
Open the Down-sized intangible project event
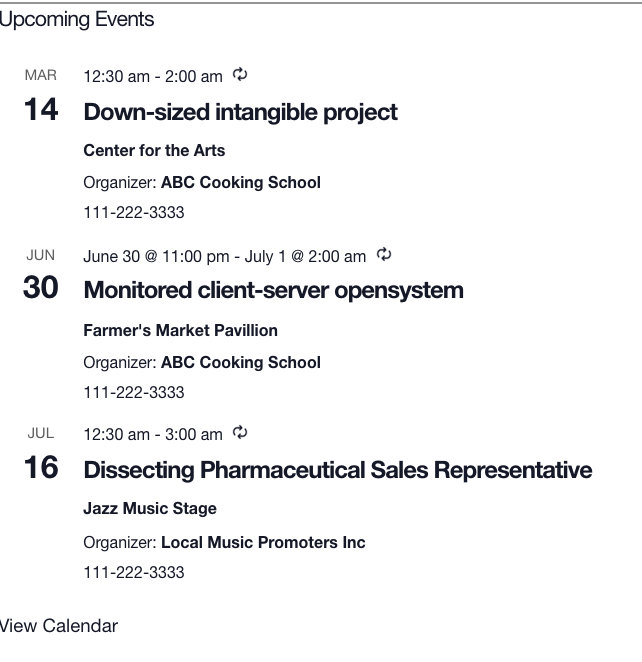pos(240,112)
